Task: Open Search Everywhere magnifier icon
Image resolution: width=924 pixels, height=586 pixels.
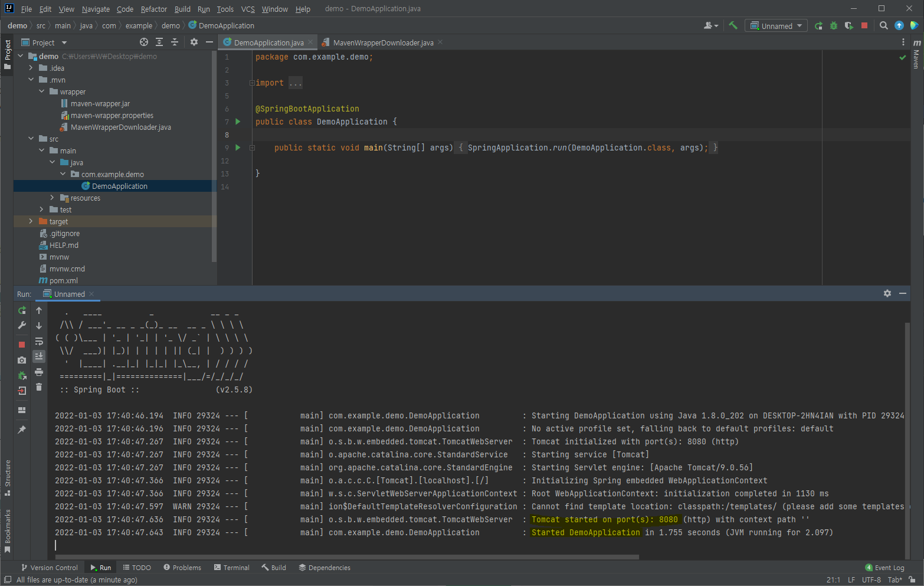Action: pyautogui.click(x=883, y=25)
